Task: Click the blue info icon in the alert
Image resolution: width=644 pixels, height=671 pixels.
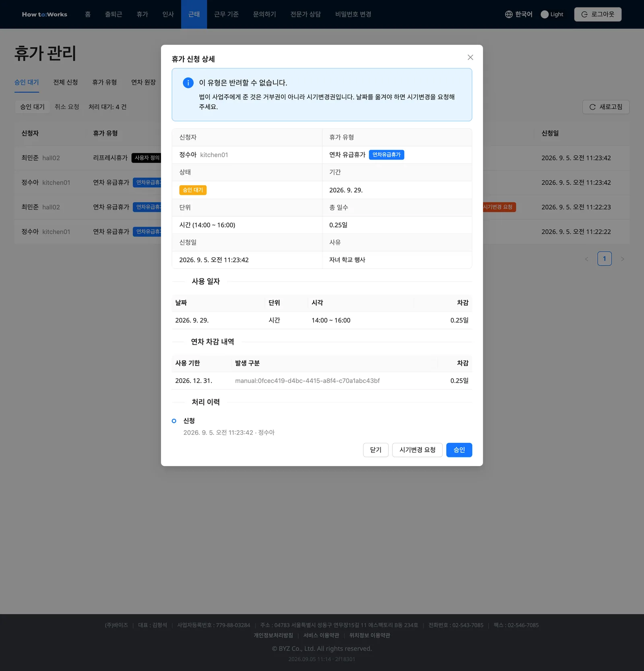Action: click(x=188, y=83)
